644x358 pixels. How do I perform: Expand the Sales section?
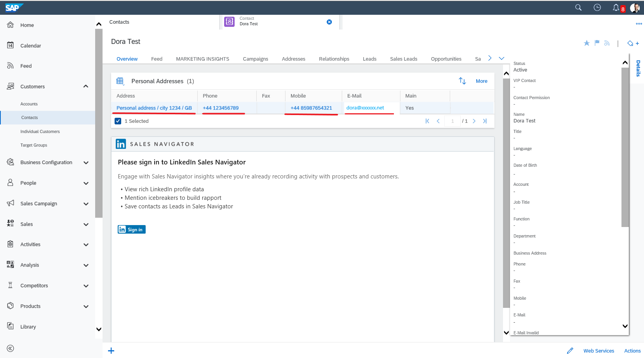click(86, 224)
